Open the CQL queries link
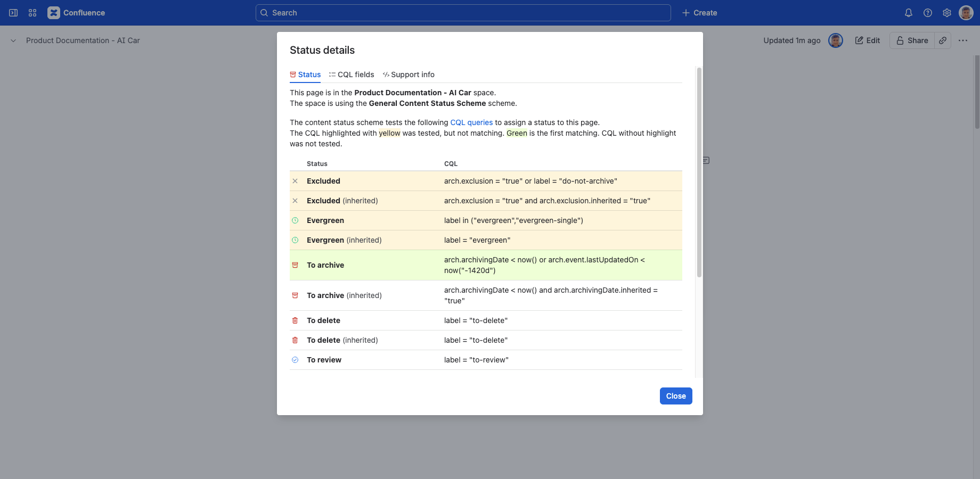Viewport: 980px width, 479px height. (x=471, y=122)
